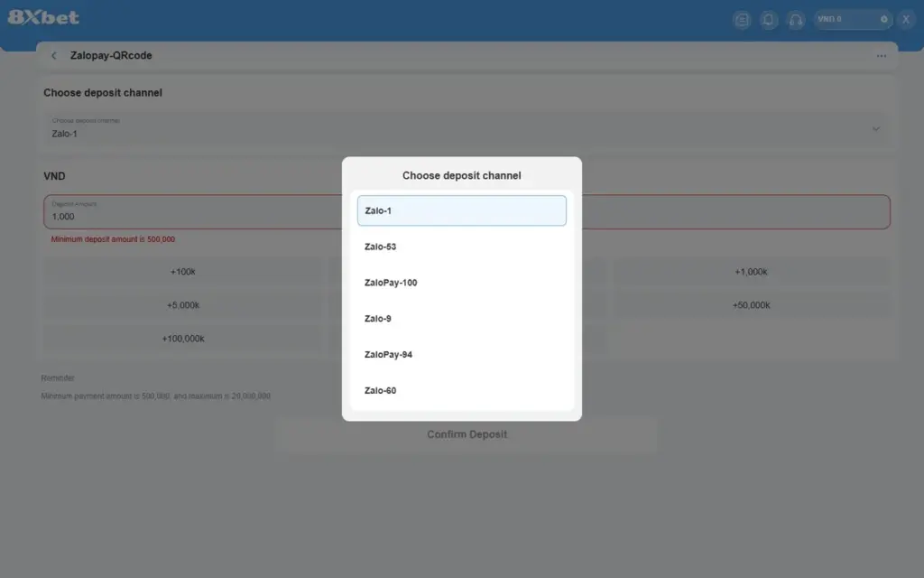Open the notifications bell

(x=769, y=20)
